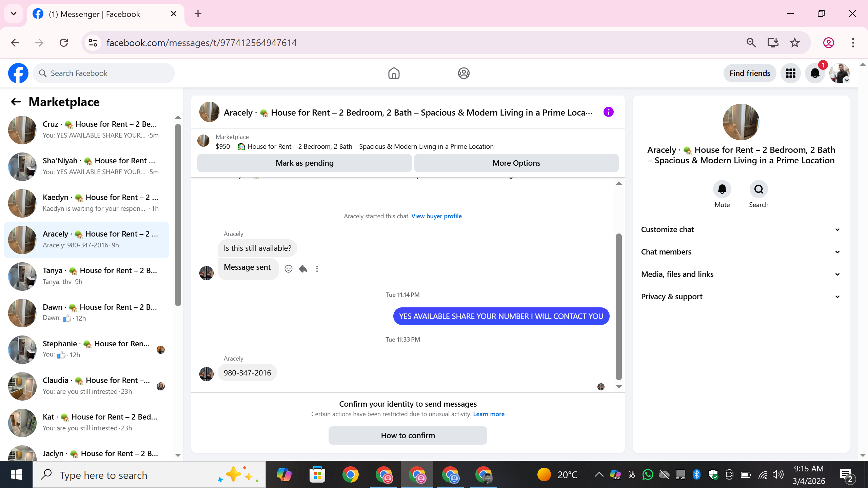Select Kaedyn's chat thread
Viewport: 868px width, 488px height.
[86, 203]
